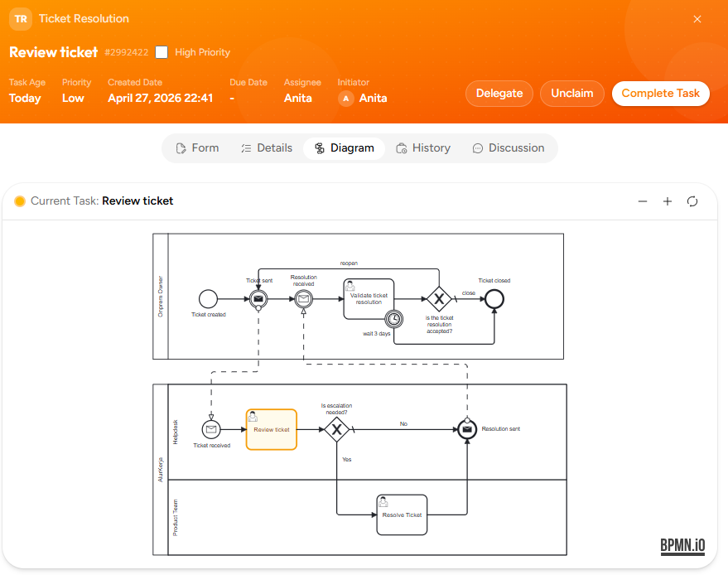Image resolution: width=728 pixels, height=575 pixels.
Task: Click the ticket resolution accepted gateway
Action: click(x=439, y=298)
